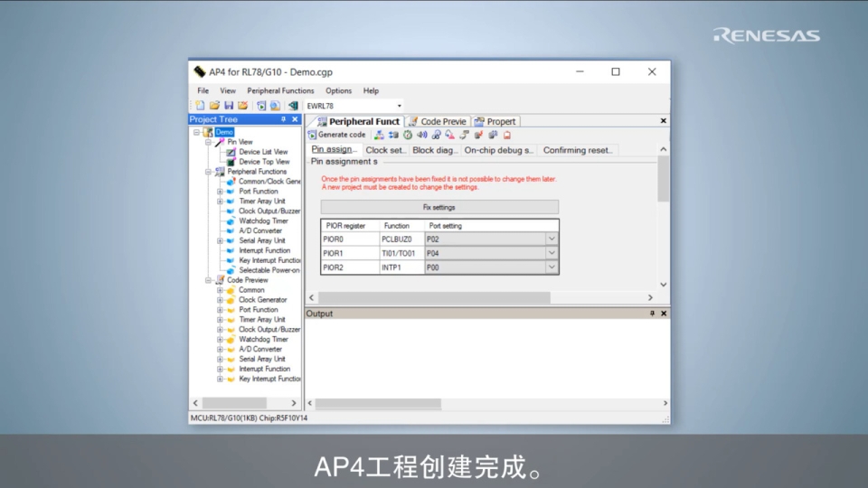Screen dimensions: 868x488
Task: Open the Clock Output/Buzzer speaker icon
Action: coord(422,135)
